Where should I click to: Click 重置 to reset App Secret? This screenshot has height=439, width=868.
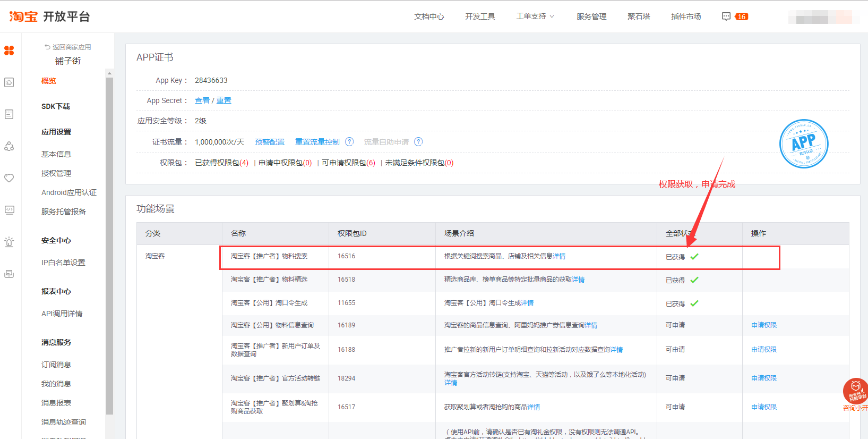click(224, 100)
